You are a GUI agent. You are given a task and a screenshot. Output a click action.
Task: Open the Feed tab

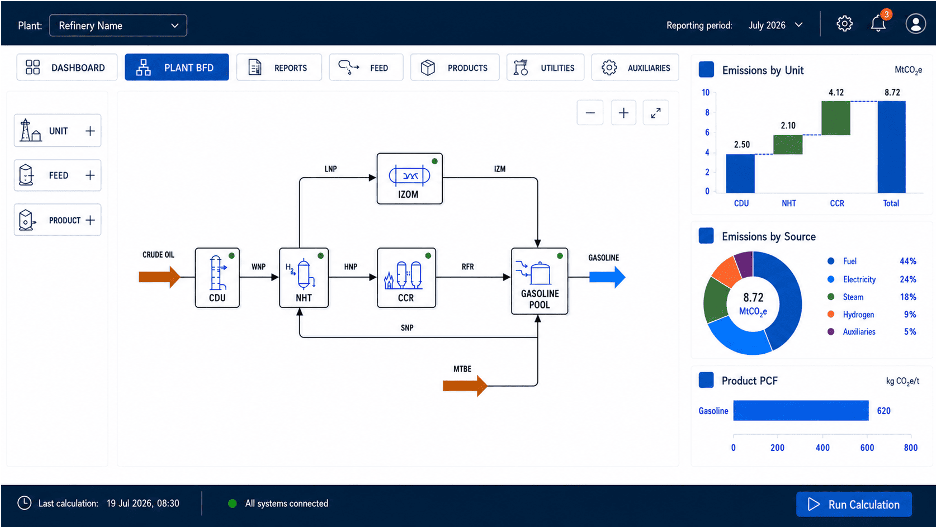pos(366,67)
